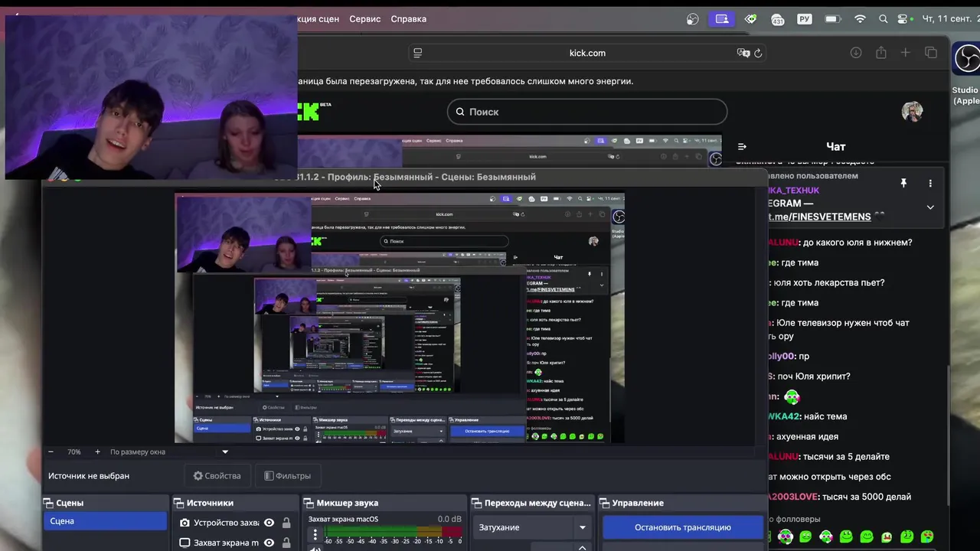Image resolution: width=980 pixels, height=551 pixels.
Task: Click Safari page menu icon left of kick.com
Action: coord(417,53)
